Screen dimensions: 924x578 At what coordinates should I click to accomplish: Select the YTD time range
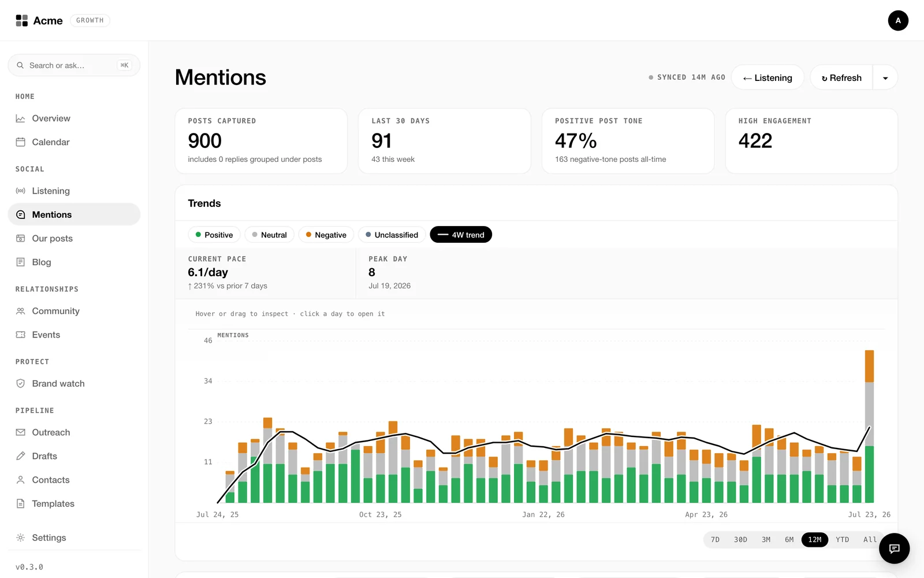(843, 540)
